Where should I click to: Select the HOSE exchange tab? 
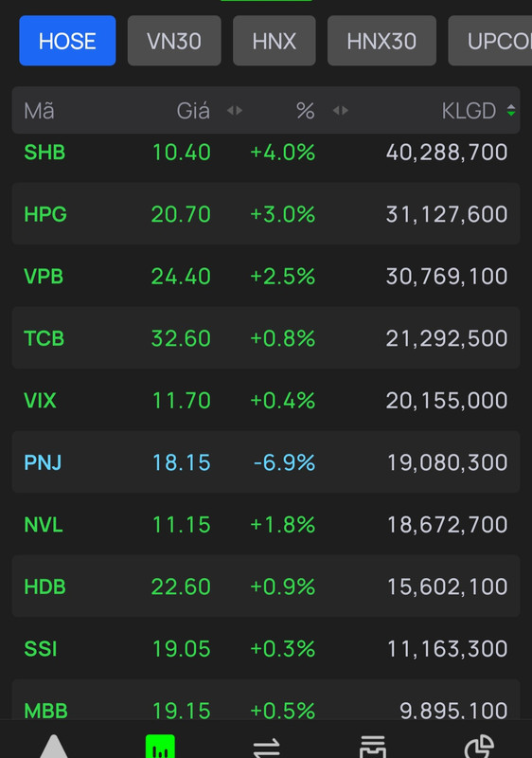pos(67,41)
